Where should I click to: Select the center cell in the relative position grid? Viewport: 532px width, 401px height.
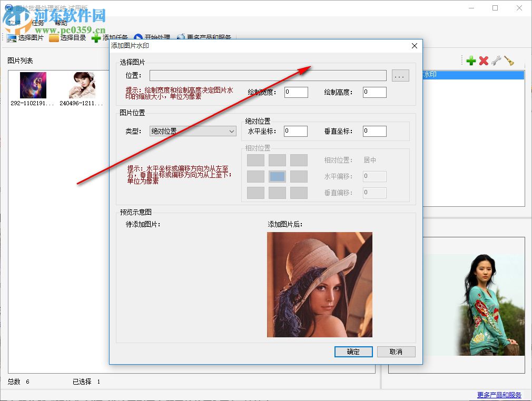tap(277, 176)
